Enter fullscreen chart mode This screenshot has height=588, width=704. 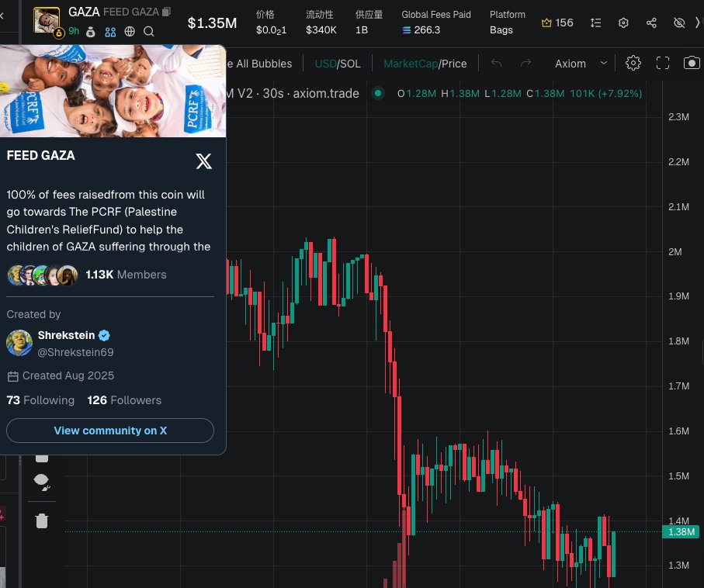pos(663,63)
